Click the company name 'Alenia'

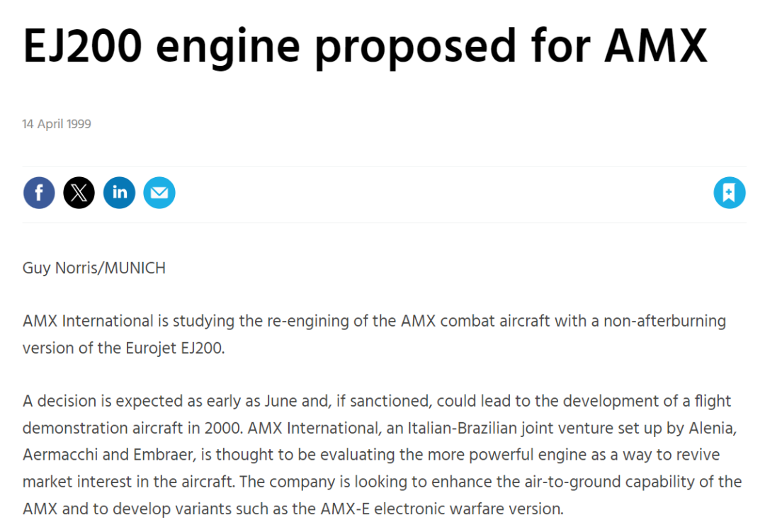[713, 428]
